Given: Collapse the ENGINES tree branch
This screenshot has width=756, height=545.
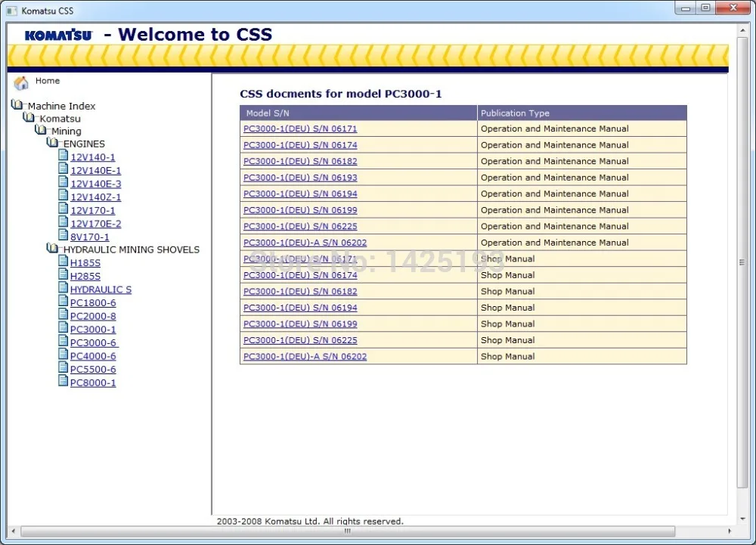Looking at the screenshot, I should pyautogui.click(x=52, y=143).
